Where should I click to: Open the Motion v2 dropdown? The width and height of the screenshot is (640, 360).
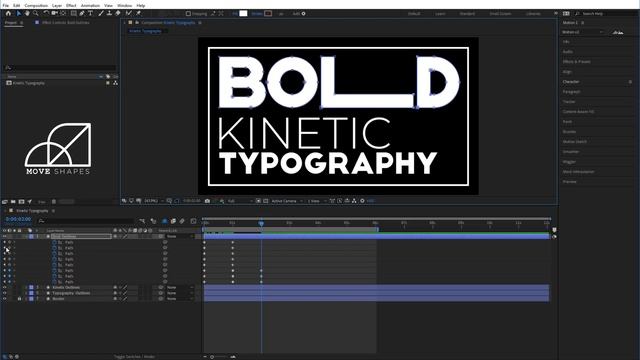(x=582, y=32)
